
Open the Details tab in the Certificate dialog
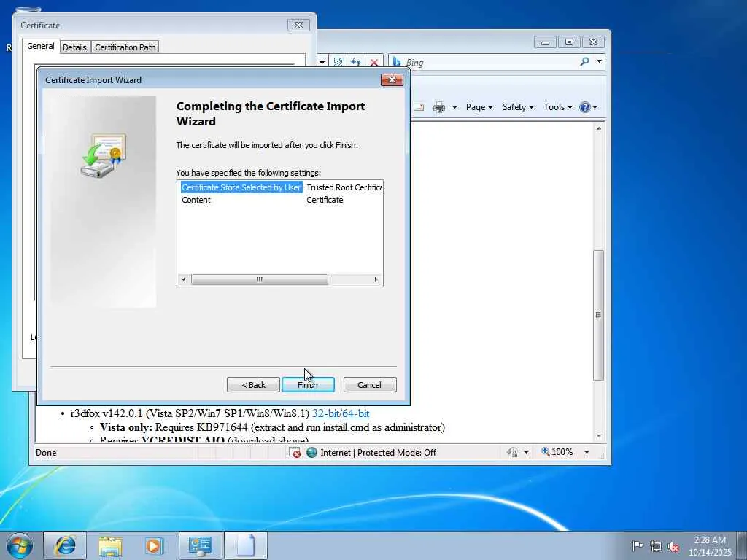[75, 47]
